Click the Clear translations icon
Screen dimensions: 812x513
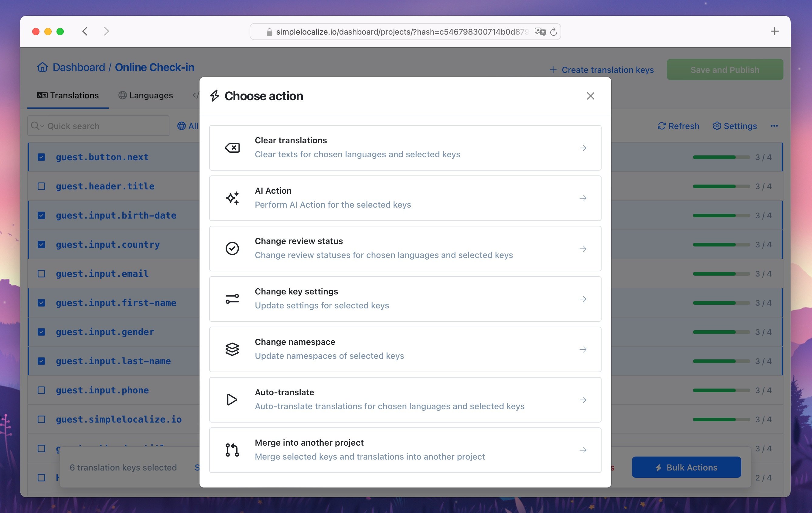[x=232, y=147]
